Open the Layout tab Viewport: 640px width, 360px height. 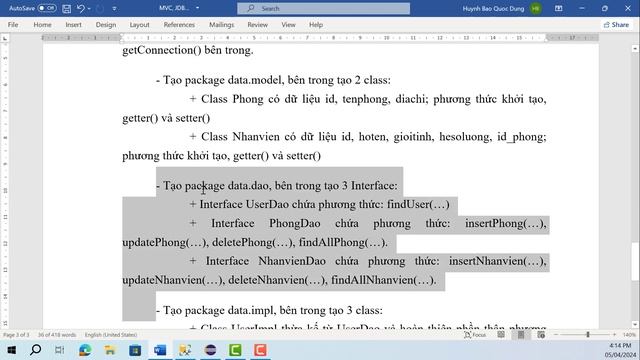pyautogui.click(x=140, y=24)
